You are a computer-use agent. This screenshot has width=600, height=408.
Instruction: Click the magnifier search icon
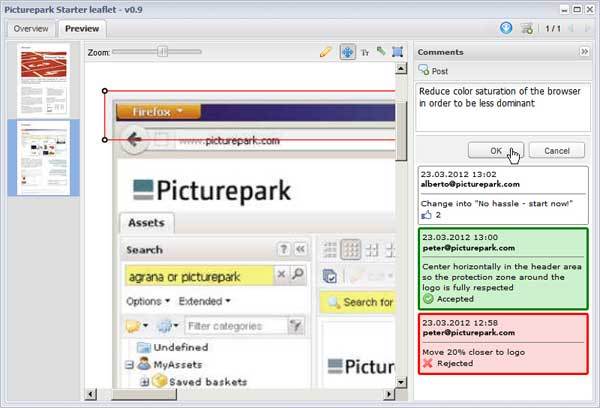pos(298,274)
